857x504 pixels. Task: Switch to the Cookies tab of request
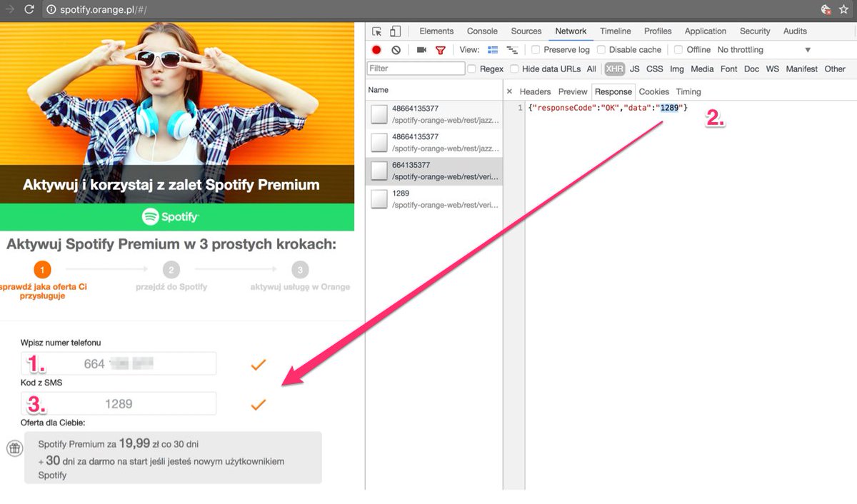click(x=654, y=91)
